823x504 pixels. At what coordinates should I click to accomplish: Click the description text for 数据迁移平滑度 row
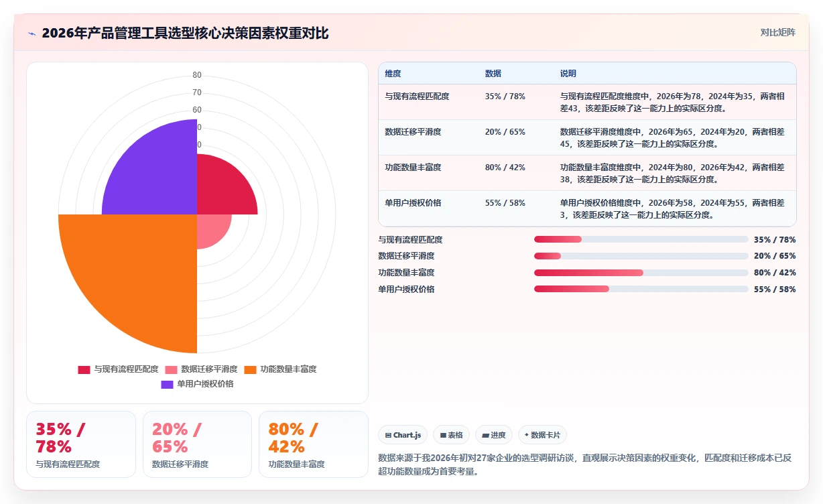(x=672, y=137)
